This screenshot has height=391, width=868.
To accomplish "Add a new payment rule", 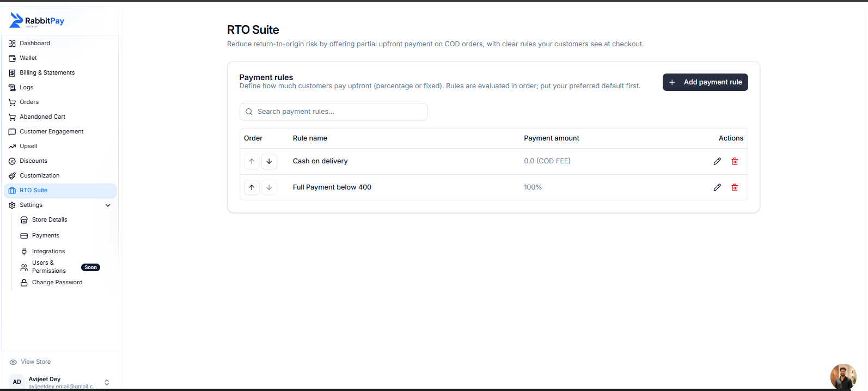I will [x=705, y=82].
